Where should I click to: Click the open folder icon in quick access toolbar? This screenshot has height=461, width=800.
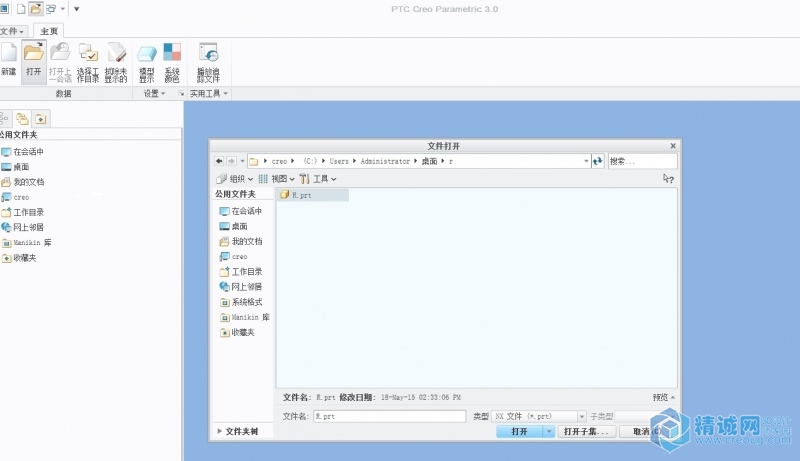35,9
